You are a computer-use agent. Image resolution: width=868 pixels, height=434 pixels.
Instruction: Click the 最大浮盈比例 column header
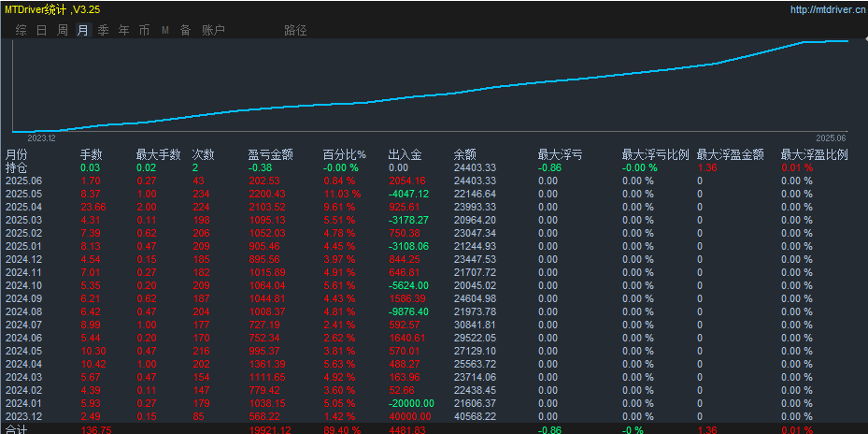(815, 154)
